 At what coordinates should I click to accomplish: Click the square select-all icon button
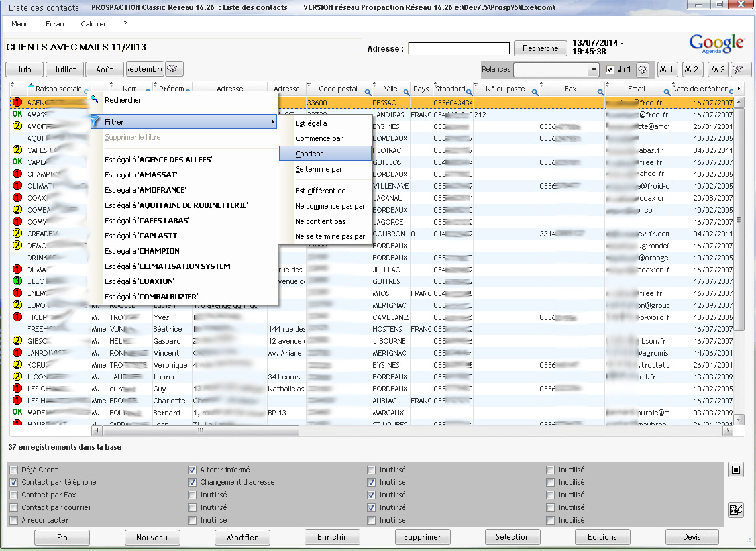[735, 470]
